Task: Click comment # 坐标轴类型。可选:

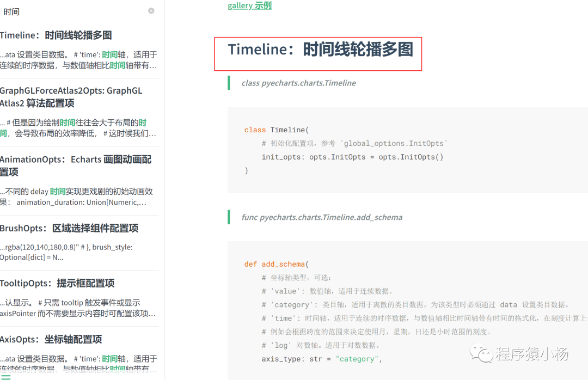Action: pyautogui.click(x=296, y=278)
